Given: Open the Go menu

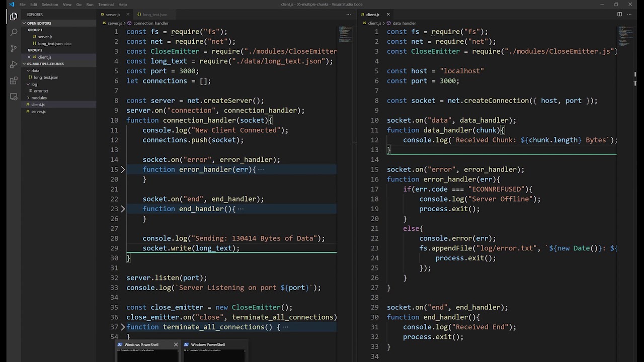Looking at the screenshot, I should pos(78,5).
